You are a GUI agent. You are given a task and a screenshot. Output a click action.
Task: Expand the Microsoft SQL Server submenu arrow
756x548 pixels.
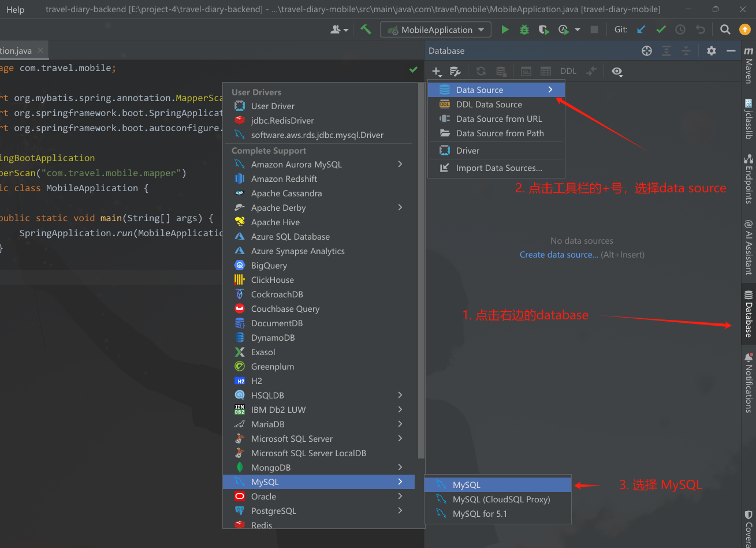(400, 438)
